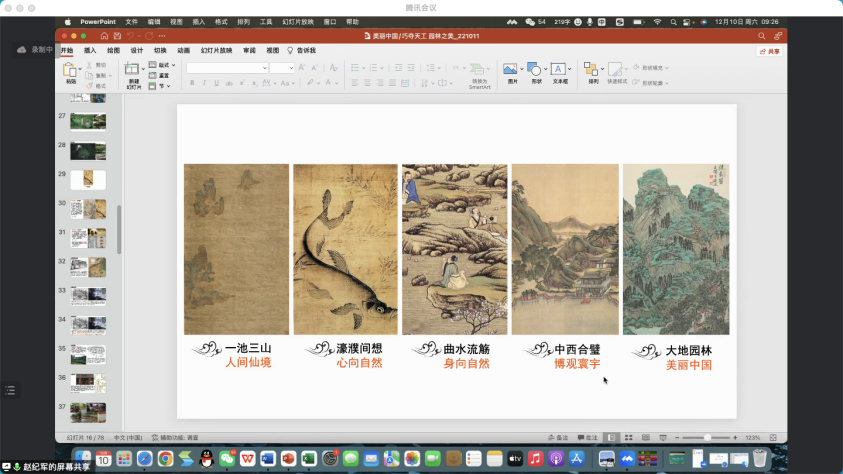Click the Share (共享) button
The height and width of the screenshot is (474, 843).
(769, 51)
